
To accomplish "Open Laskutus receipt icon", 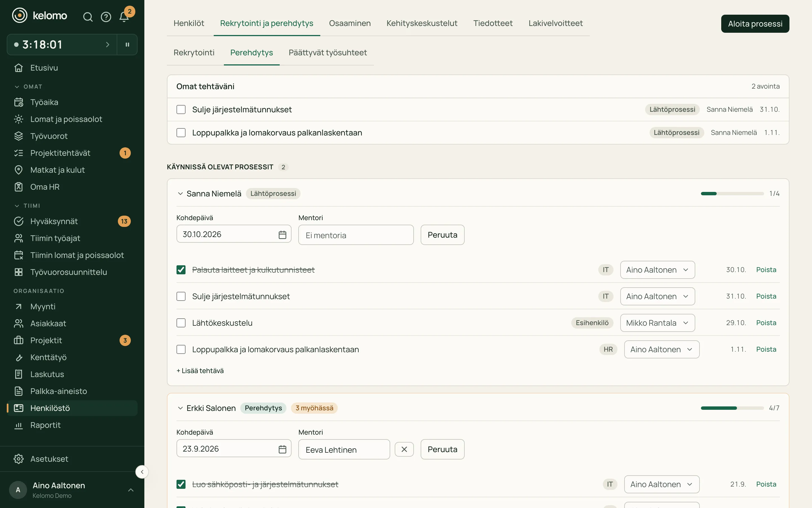I will point(19,374).
